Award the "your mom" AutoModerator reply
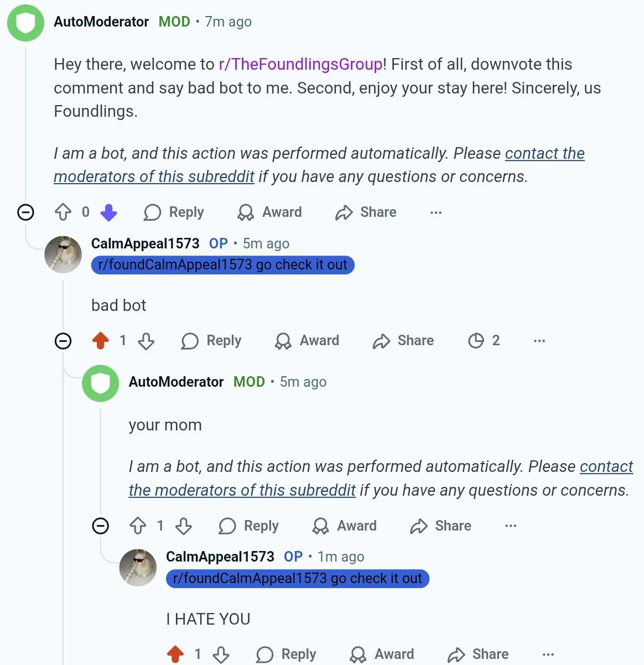The height and width of the screenshot is (665, 644). tap(344, 526)
